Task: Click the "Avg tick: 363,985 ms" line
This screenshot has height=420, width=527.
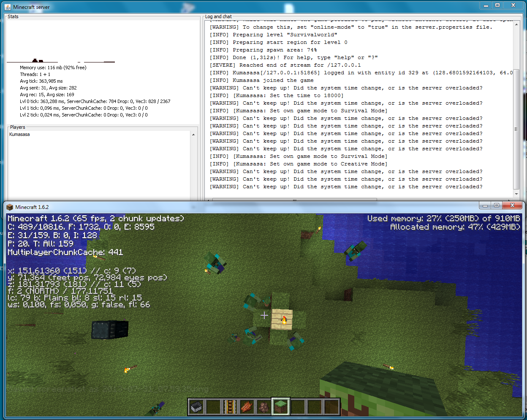Action: [x=41, y=81]
